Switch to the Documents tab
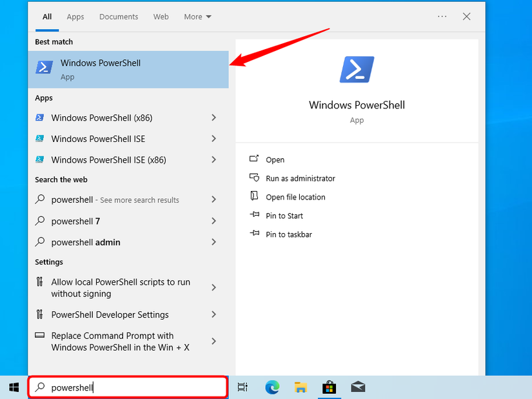The height and width of the screenshot is (399, 532). tap(119, 16)
